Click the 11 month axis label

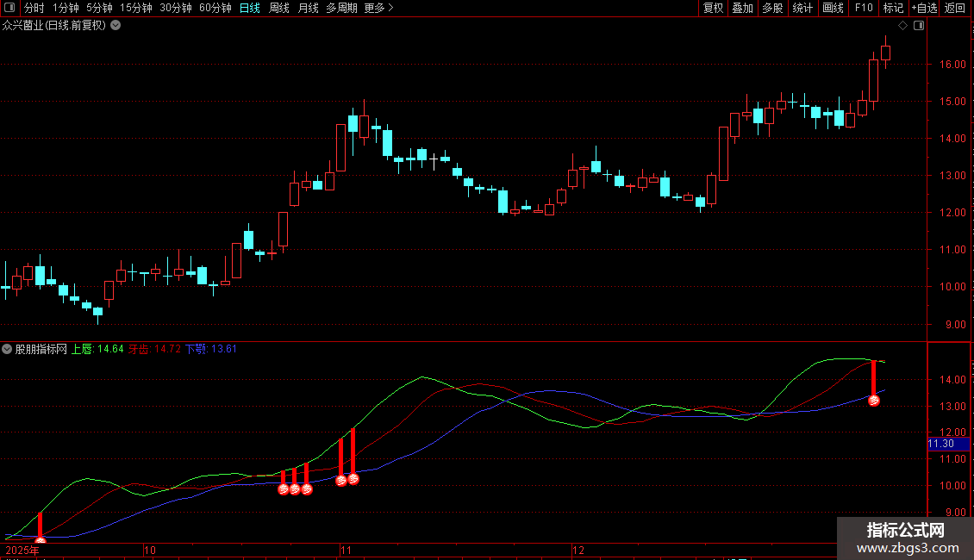(346, 550)
